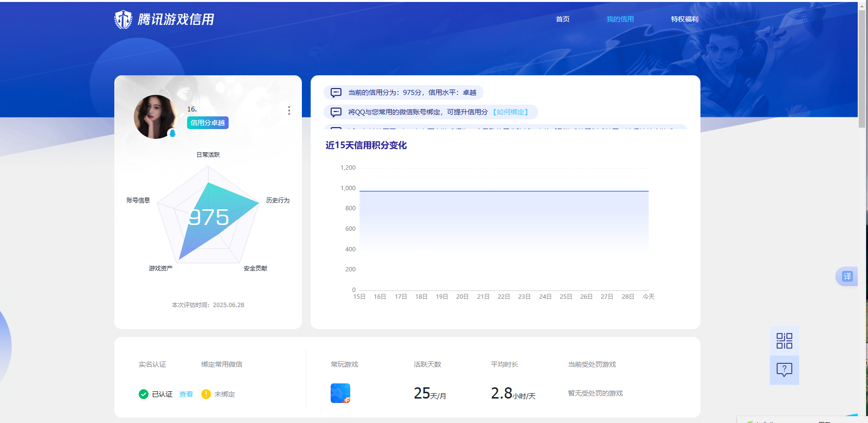Image resolution: width=868 pixels, height=423 pixels.
Task: Click the 近15天信用积分变化 heading
Action: (x=366, y=145)
